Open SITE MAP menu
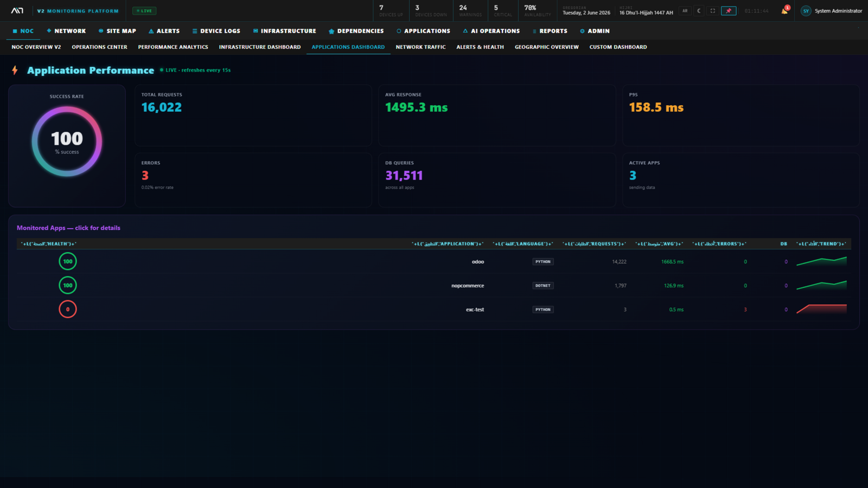868x488 pixels. click(117, 31)
